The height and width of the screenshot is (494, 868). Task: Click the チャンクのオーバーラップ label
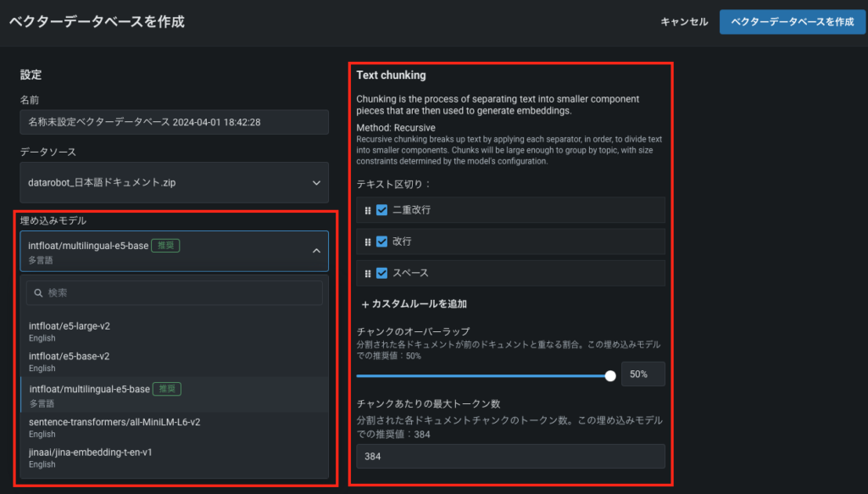[x=413, y=331]
